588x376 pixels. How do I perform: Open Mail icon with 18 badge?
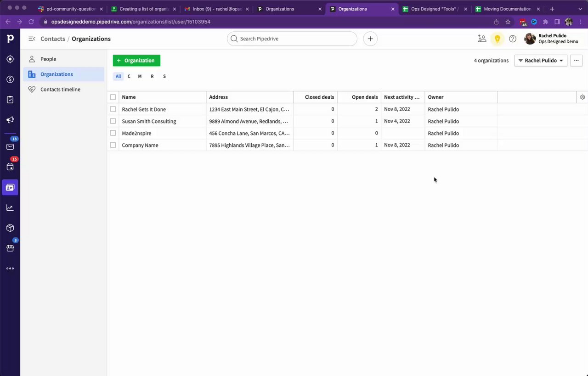click(10, 147)
